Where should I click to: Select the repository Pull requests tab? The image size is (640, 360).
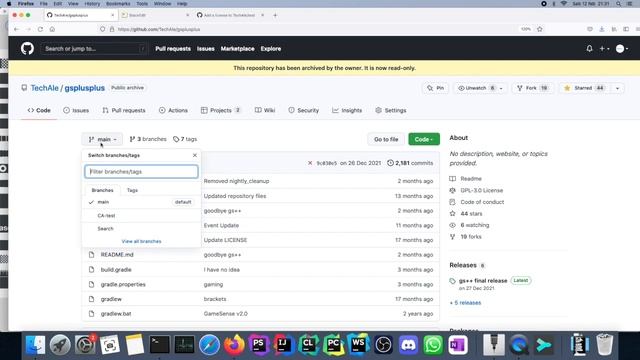click(x=124, y=110)
